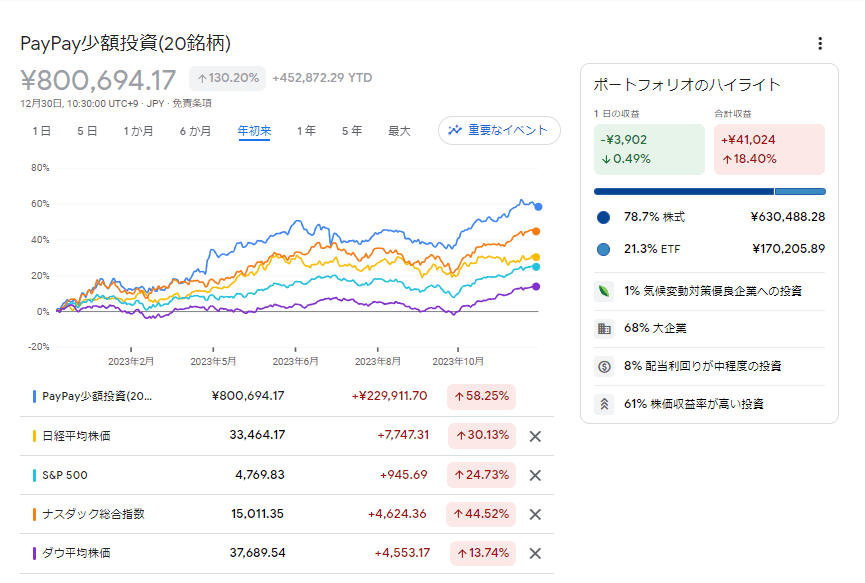The height and width of the screenshot is (583, 865).
Task: Click the 株式 dark blue allocation dot
Action: pyautogui.click(x=603, y=217)
